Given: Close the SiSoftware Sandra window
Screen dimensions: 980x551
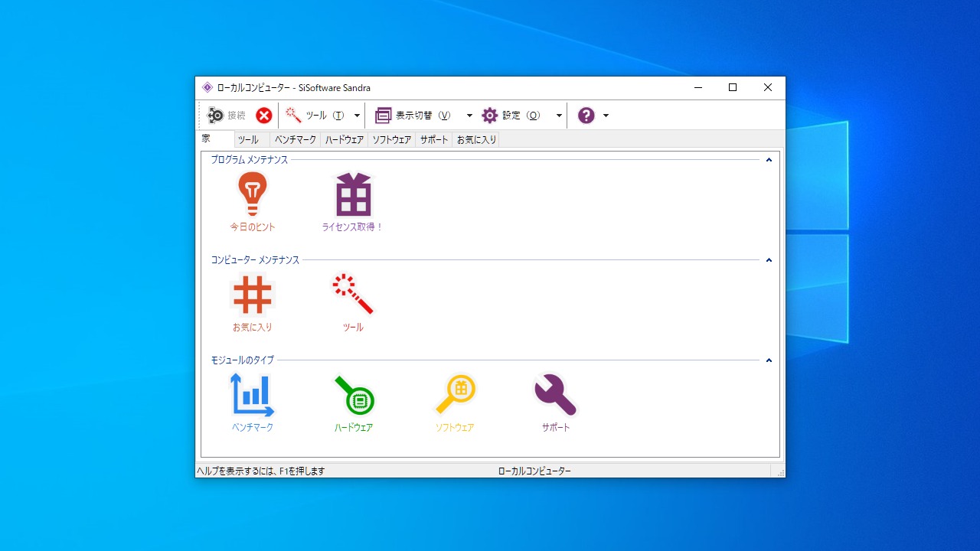Looking at the screenshot, I should [768, 88].
